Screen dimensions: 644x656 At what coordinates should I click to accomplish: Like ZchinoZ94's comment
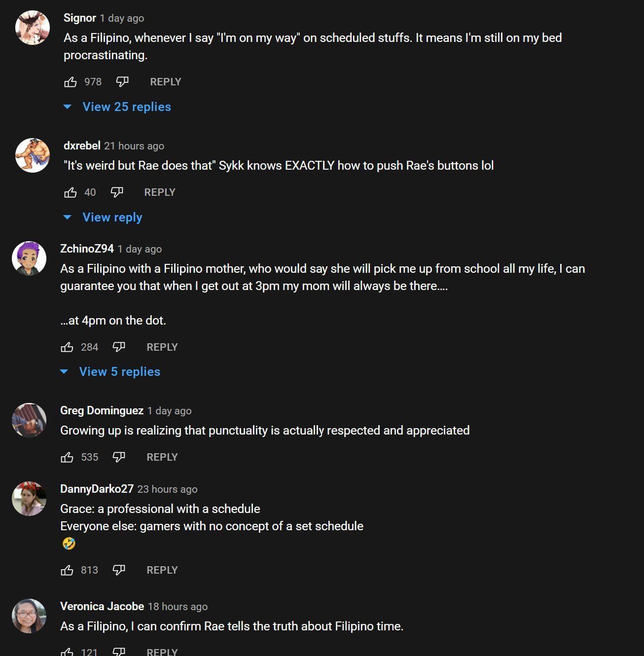(67, 347)
